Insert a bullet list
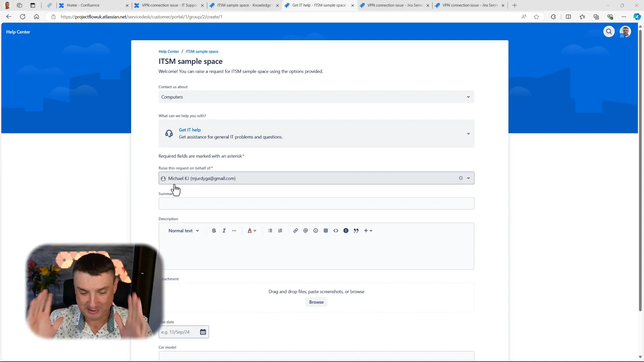 pyautogui.click(x=270, y=231)
